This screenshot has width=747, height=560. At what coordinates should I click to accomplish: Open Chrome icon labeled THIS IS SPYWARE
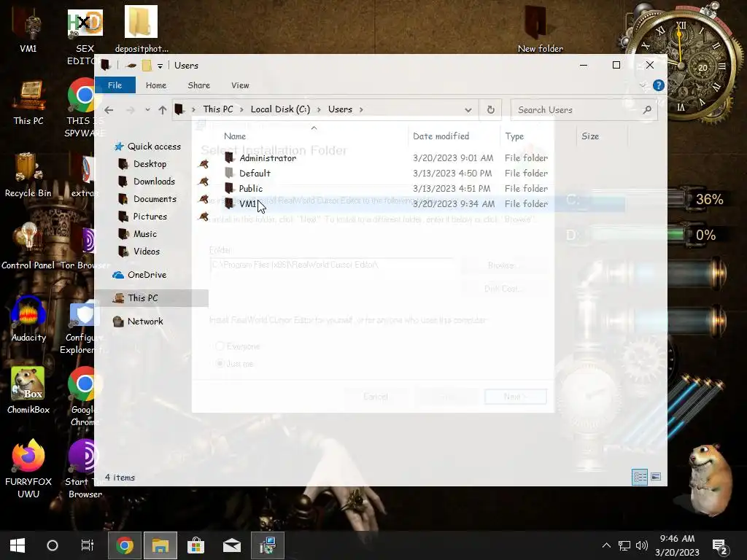[85, 108]
